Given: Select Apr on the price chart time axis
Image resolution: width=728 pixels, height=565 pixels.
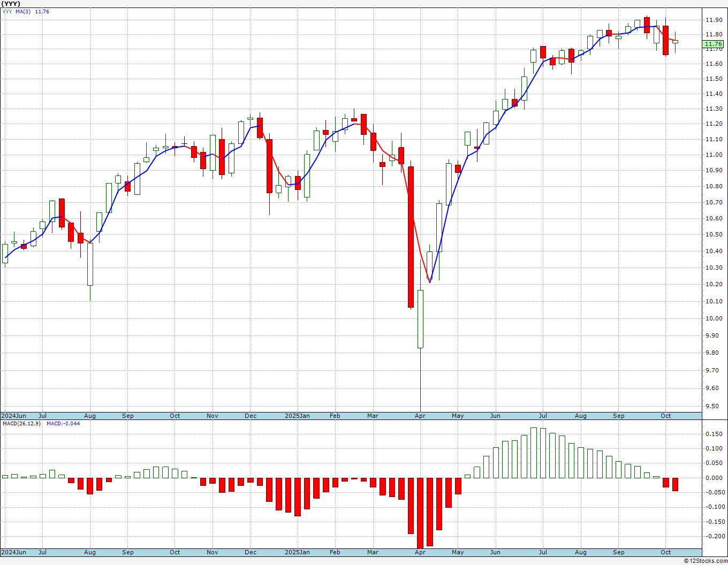Looking at the screenshot, I should click(x=420, y=416).
